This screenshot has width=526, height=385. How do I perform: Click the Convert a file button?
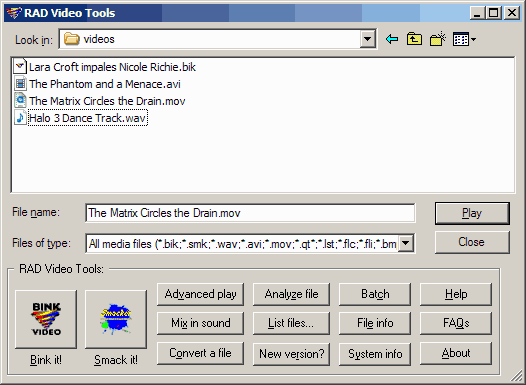click(x=200, y=353)
